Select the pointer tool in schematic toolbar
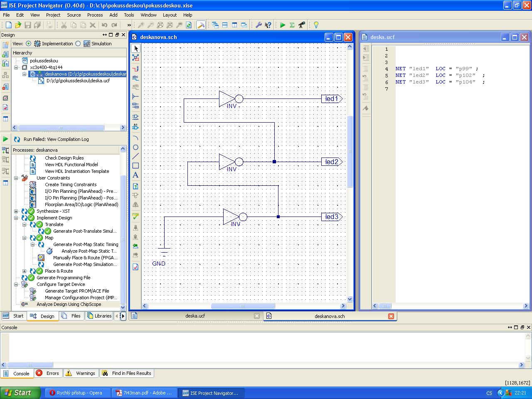The height and width of the screenshot is (399, 532). click(135, 49)
